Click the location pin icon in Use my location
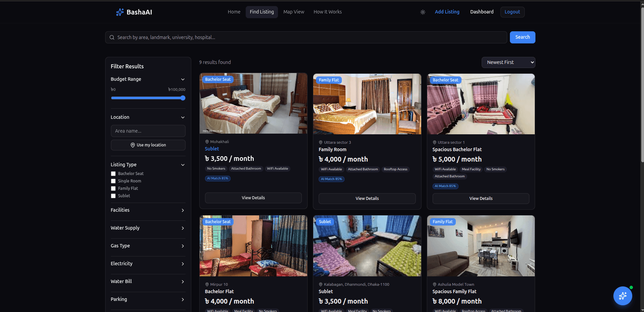The width and height of the screenshot is (644, 312). tap(133, 145)
